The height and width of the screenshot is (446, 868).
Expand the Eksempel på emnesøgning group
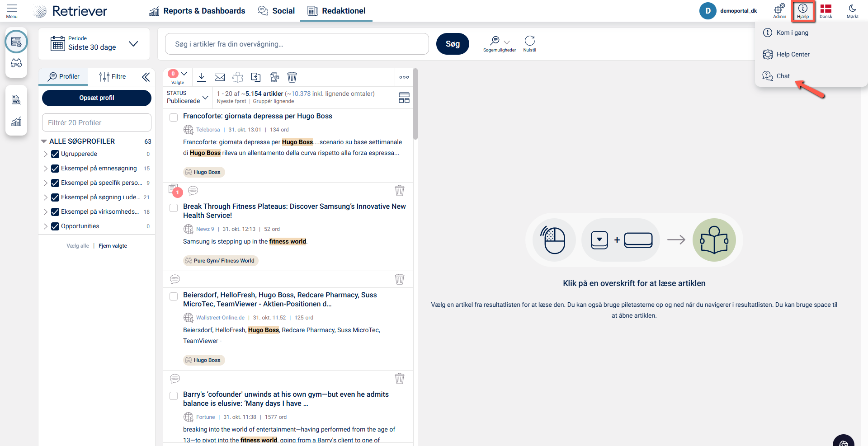tap(46, 169)
